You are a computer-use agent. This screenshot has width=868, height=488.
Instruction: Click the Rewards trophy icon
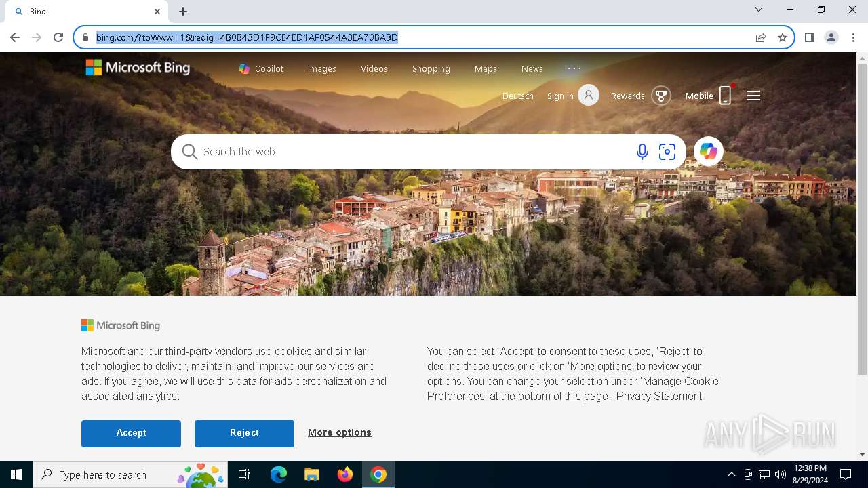pos(661,96)
